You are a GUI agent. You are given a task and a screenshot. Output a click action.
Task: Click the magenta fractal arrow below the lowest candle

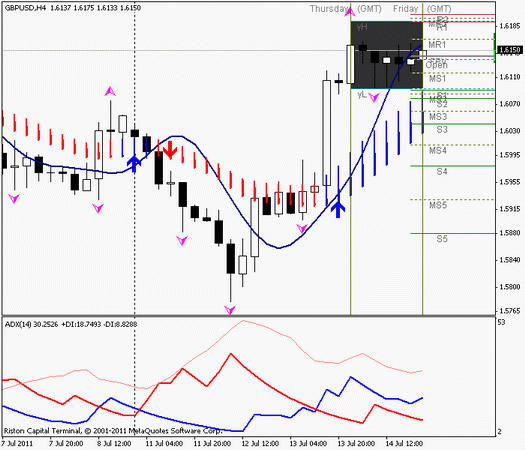coord(230,310)
